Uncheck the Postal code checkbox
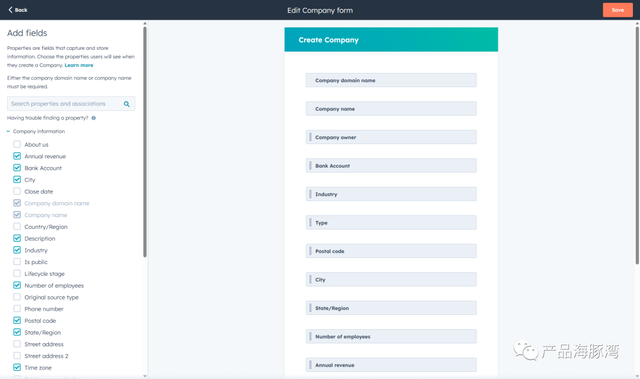 tap(17, 320)
